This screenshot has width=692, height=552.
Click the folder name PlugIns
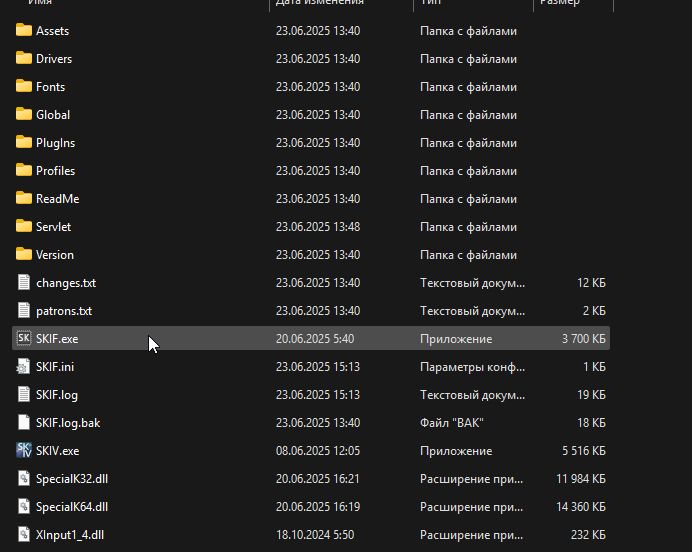coord(56,143)
